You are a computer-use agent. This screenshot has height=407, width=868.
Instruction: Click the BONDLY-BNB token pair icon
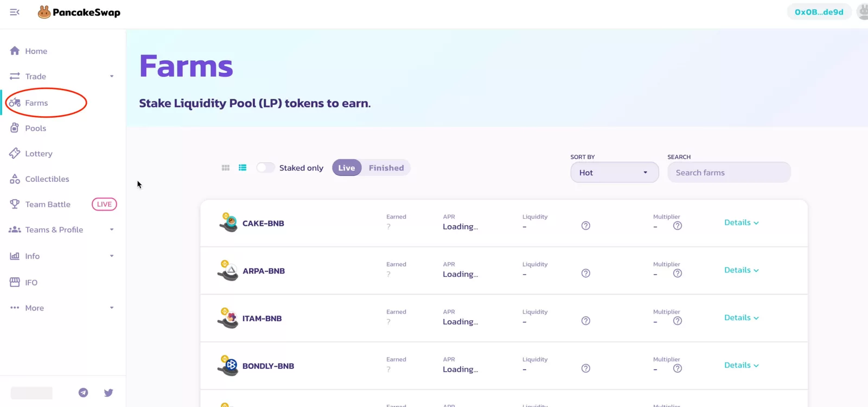[x=228, y=365]
